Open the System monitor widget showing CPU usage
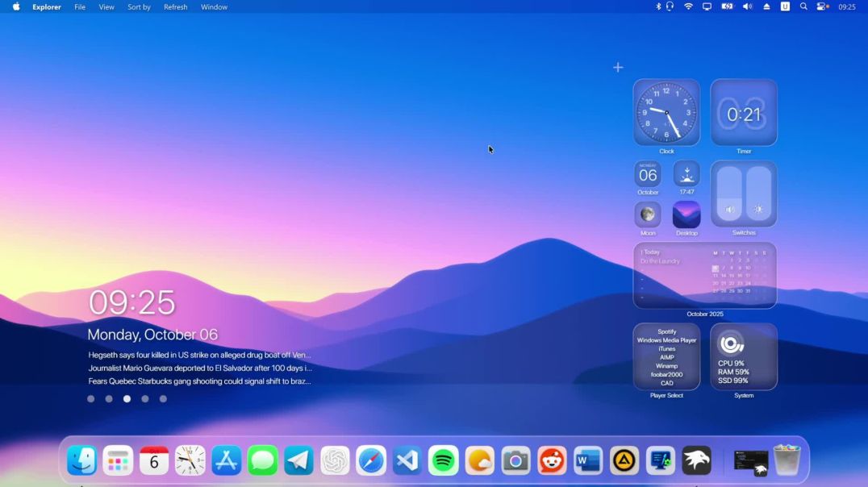 (x=743, y=356)
